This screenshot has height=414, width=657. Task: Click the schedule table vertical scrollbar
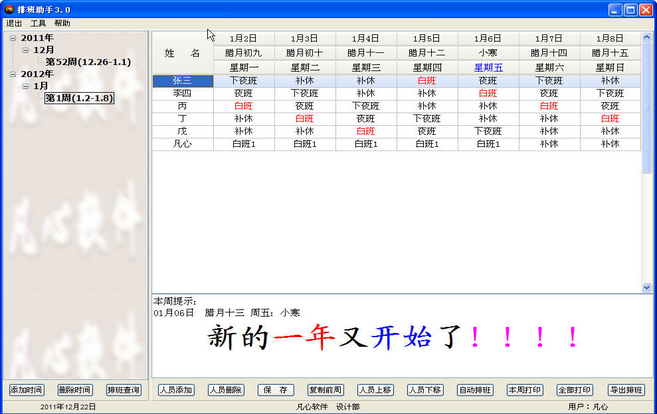coord(646,160)
